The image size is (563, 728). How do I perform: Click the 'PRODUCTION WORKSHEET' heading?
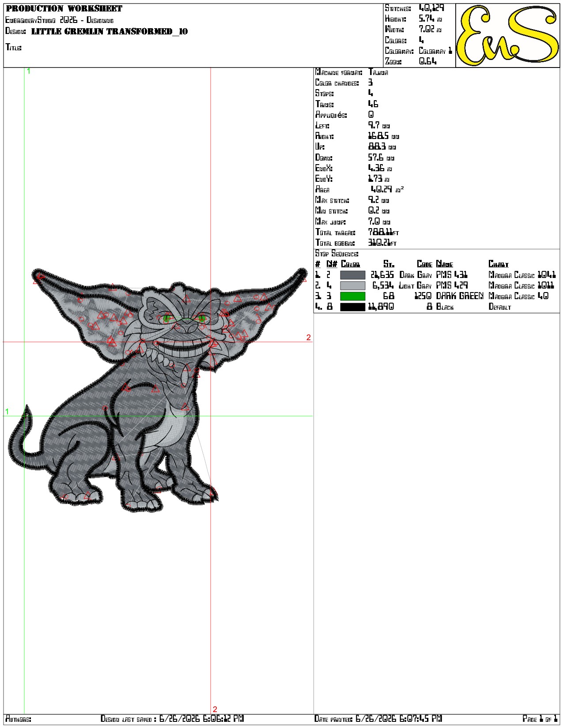tap(64, 8)
